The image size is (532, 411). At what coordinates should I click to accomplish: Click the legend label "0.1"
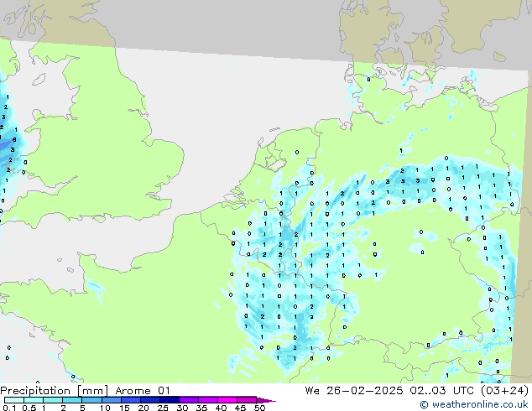[9, 408]
